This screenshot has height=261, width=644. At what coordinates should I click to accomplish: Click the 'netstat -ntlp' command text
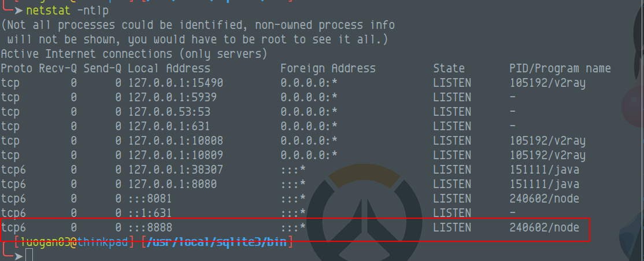[67, 10]
